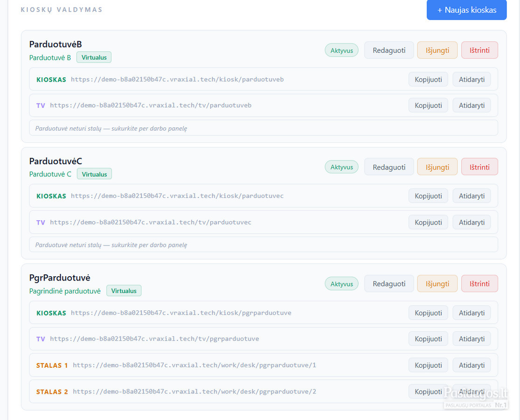The height and width of the screenshot is (420, 520).
Task: Select the tv/parduotuveb URL text
Action: 151,105
